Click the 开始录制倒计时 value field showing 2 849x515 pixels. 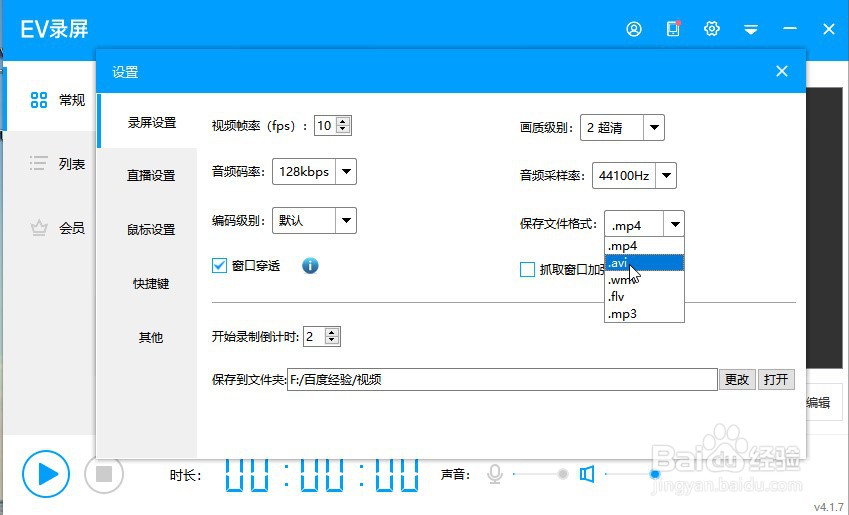[314, 337]
